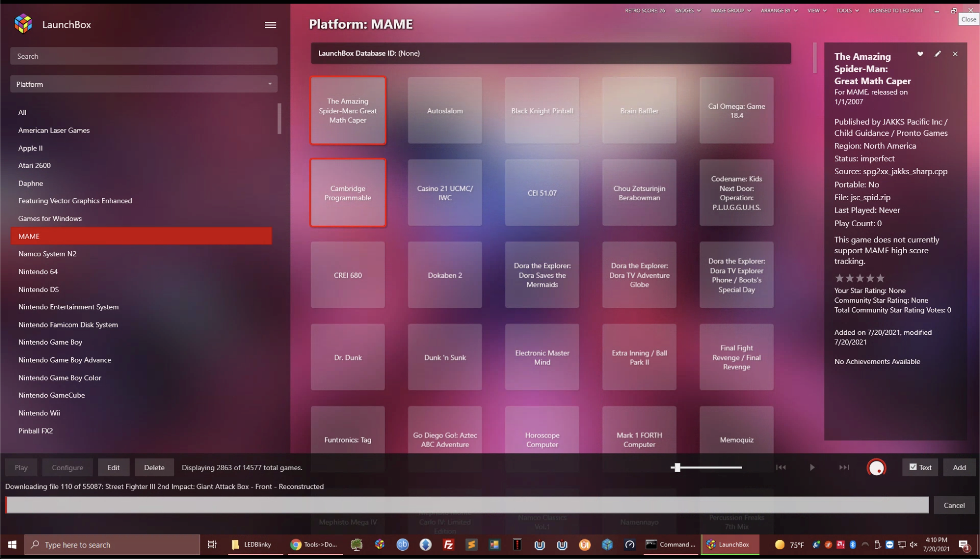The width and height of the screenshot is (980, 559).
Task: Click the speedometer gauge taskbar icon
Action: 630,544
